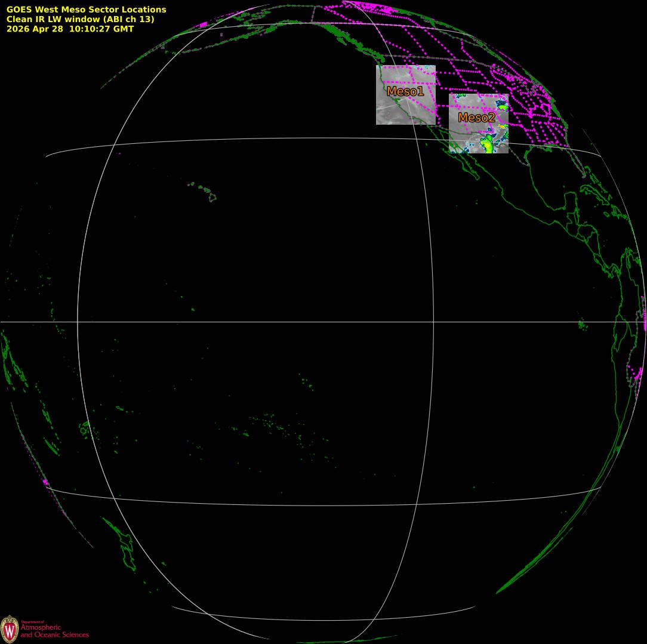Click the orange Meso2 label
This screenshot has width=647, height=644.
(x=476, y=118)
